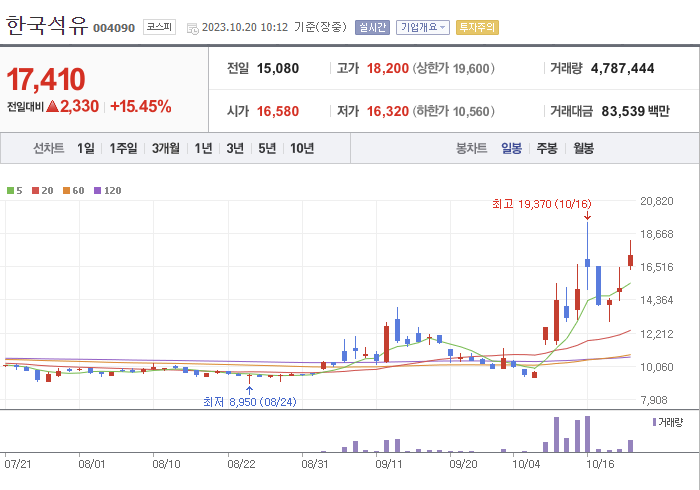Click the high price 18,200

pyautogui.click(x=388, y=68)
